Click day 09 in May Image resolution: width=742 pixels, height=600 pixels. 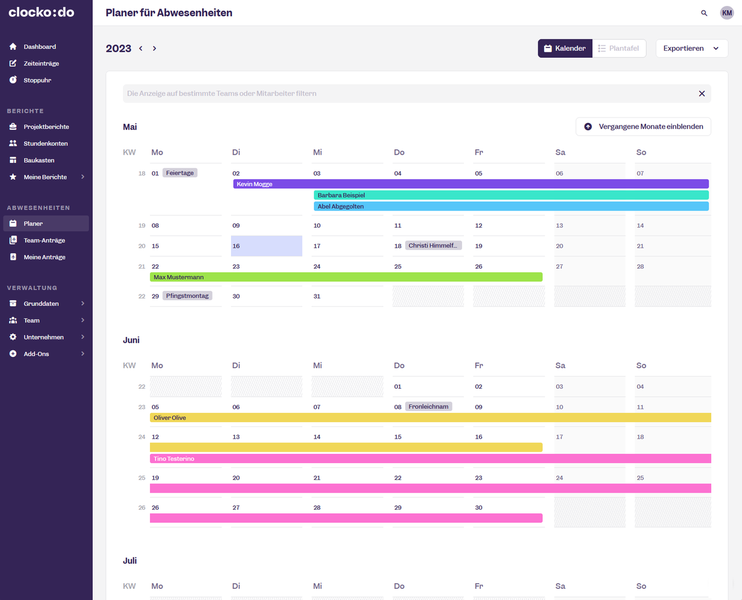click(266, 226)
